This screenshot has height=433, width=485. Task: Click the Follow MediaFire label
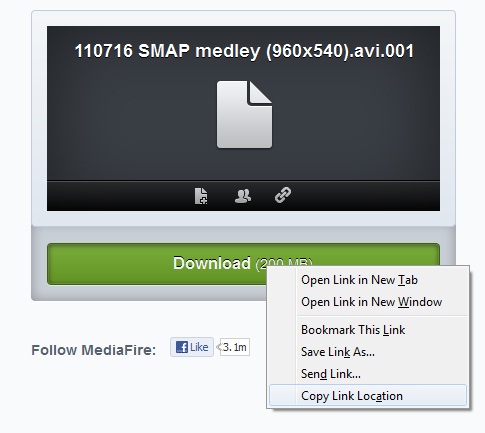pyautogui.click(x=94, y=350)
